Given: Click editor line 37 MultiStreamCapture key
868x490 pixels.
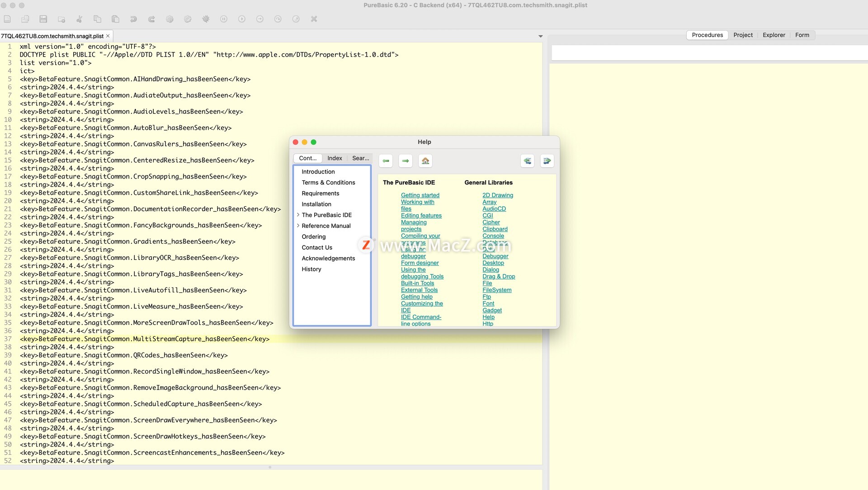Looking at the screenshot, I should 145,339.
